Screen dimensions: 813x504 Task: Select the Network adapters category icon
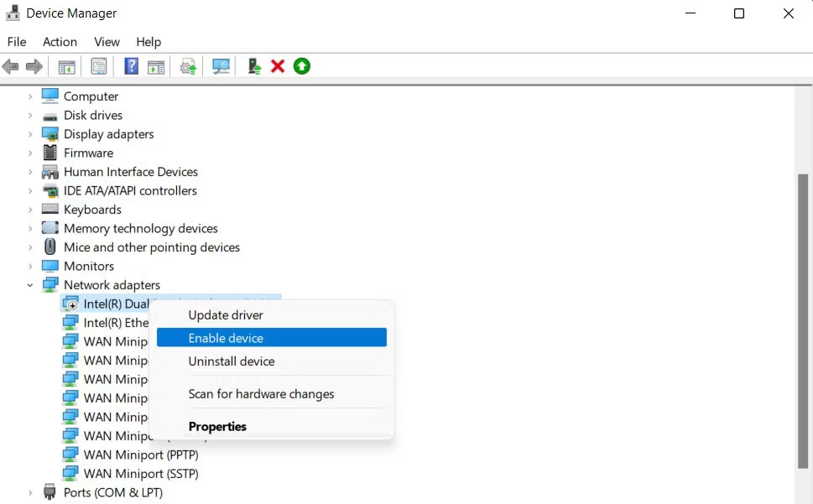tap(50, 284)
